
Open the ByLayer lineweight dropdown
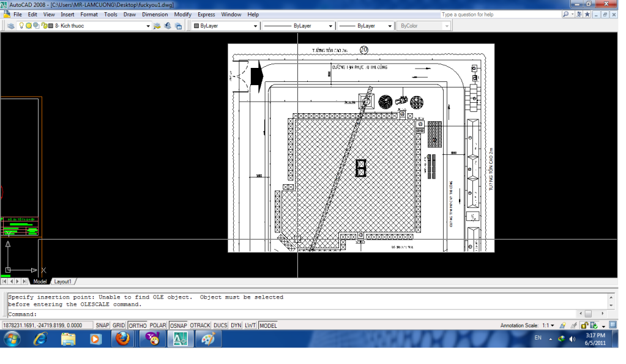tap(390, 26)
